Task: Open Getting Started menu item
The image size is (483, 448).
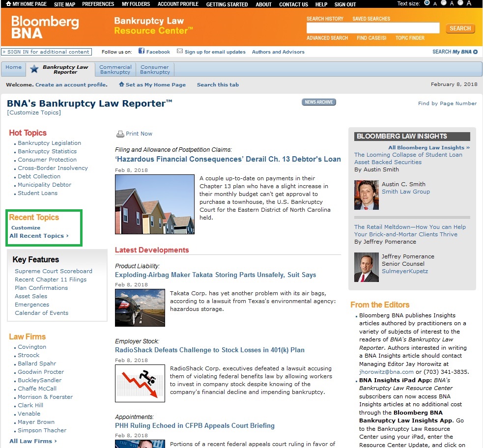Action: (x=227, y=4)
